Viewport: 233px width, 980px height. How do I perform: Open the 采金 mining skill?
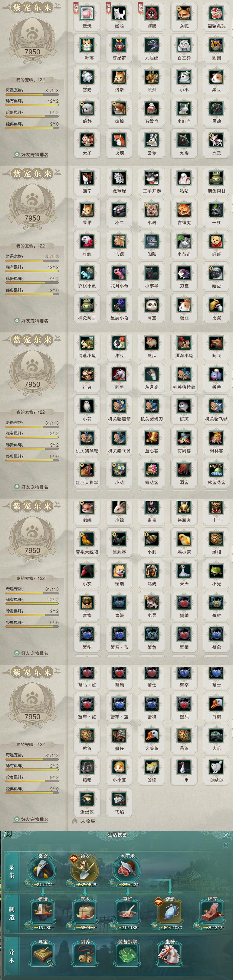tap(43, 870)
